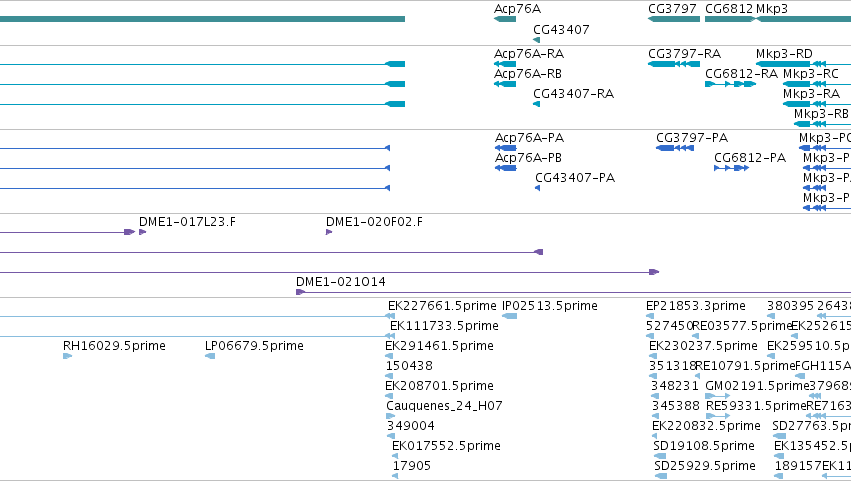
Task: Open EST EK208701.5prime
Action: pos(439,387)
